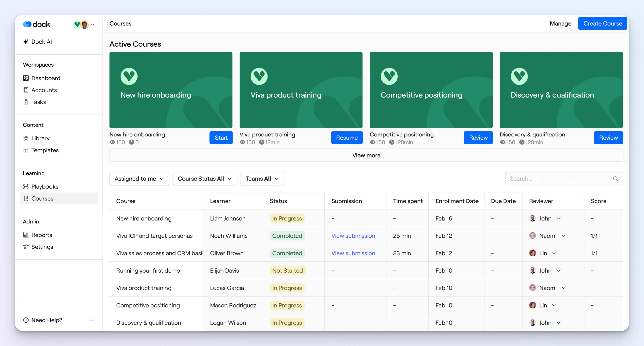Click the Dashboard sidebar icon
This screenshot has width=644, height=346.
(x=26, y=78)
